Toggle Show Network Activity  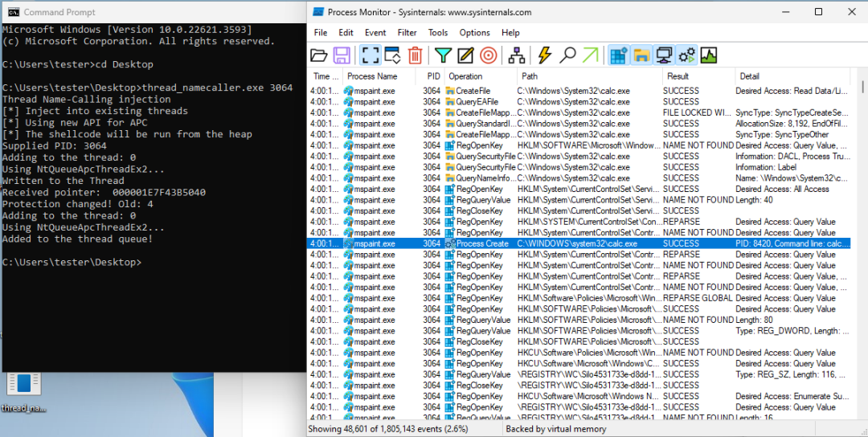(x=664, y=55)
